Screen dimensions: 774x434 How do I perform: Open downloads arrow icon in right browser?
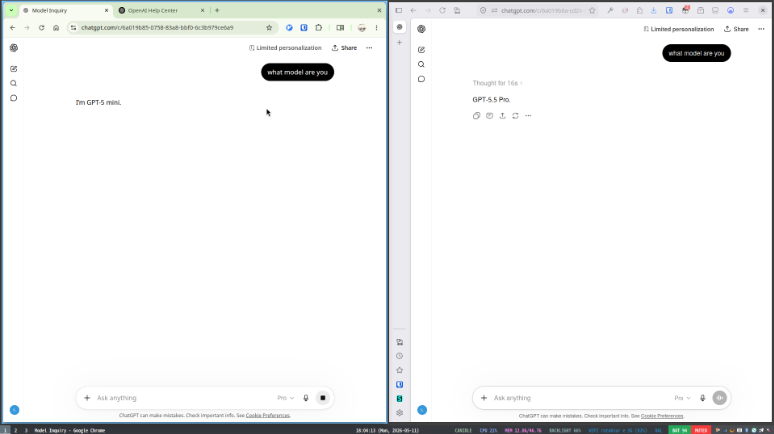coord(654,10)
